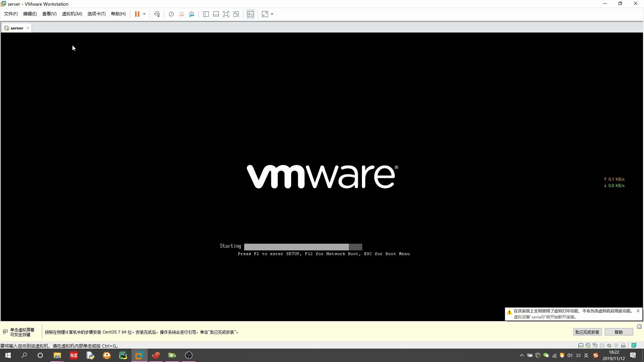Open the 文件(F) menu
Viewport: 644px width, 362px height.
[x=11, y=14]
